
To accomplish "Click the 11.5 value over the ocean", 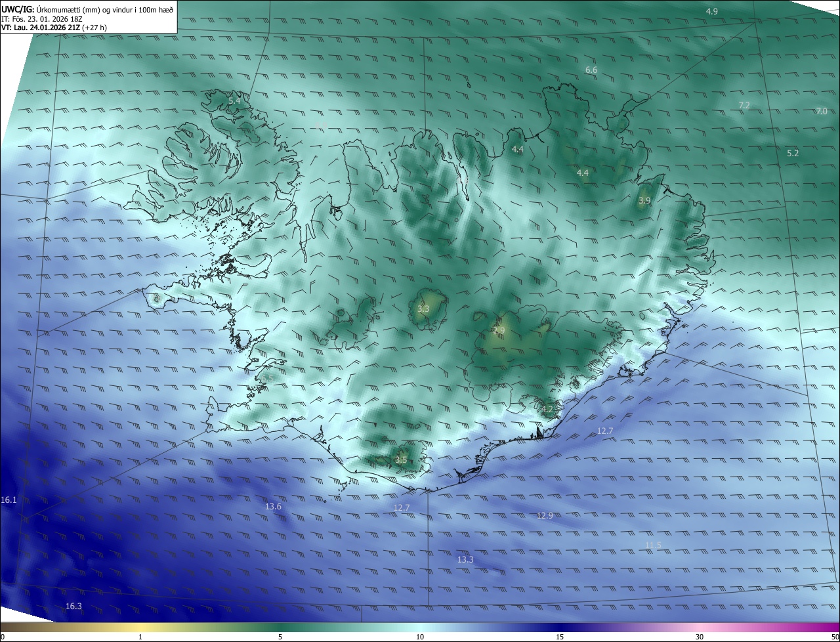I will tap(653, 545).
